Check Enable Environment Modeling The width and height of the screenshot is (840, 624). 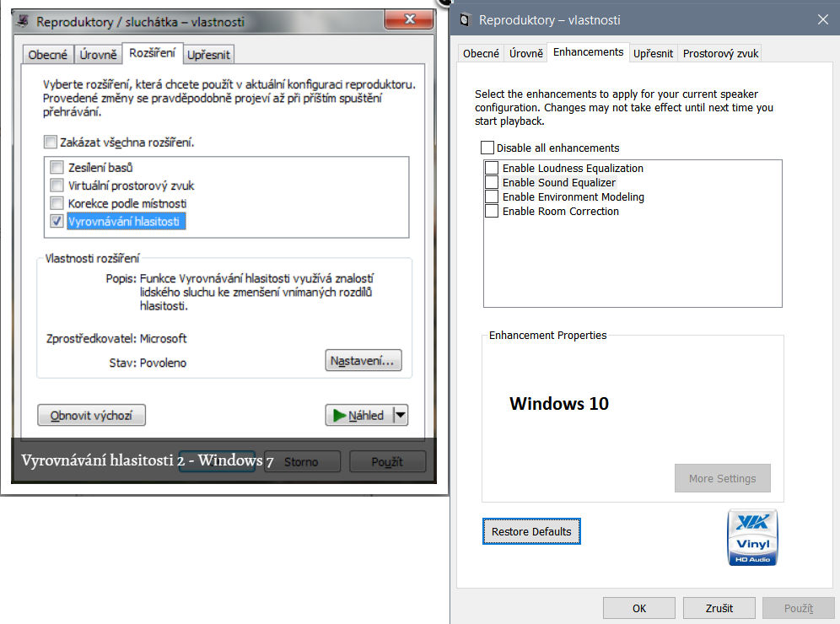tap(491, 196)
